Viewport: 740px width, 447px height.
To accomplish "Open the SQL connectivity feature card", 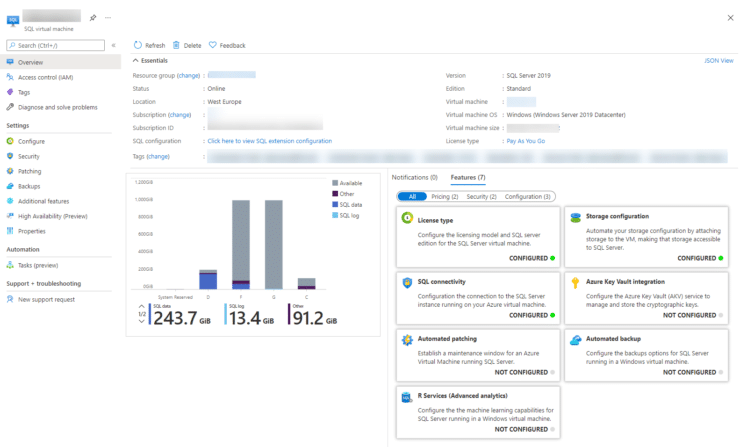I will tap(478, 298).
